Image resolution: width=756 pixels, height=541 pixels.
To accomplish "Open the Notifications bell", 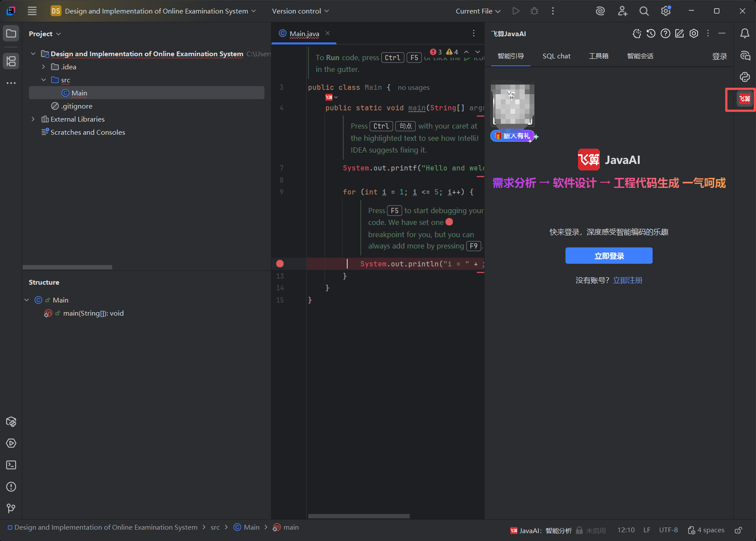I will [745, 34].
